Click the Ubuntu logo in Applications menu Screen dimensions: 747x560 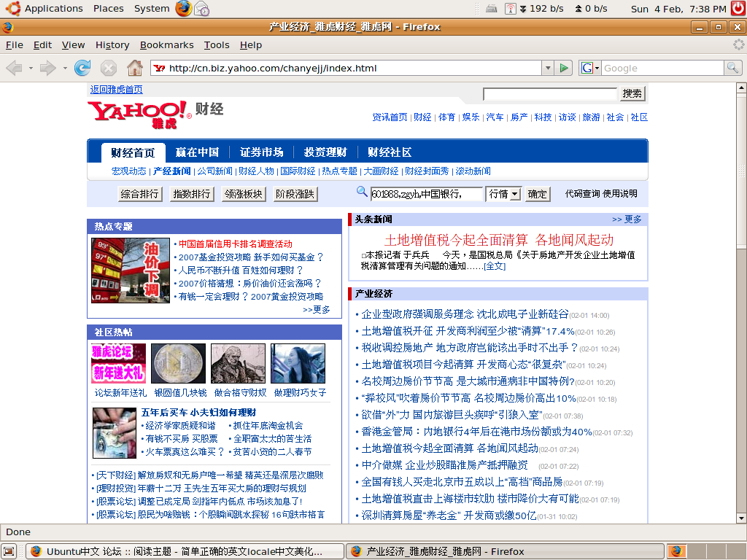tap(13, 9)
